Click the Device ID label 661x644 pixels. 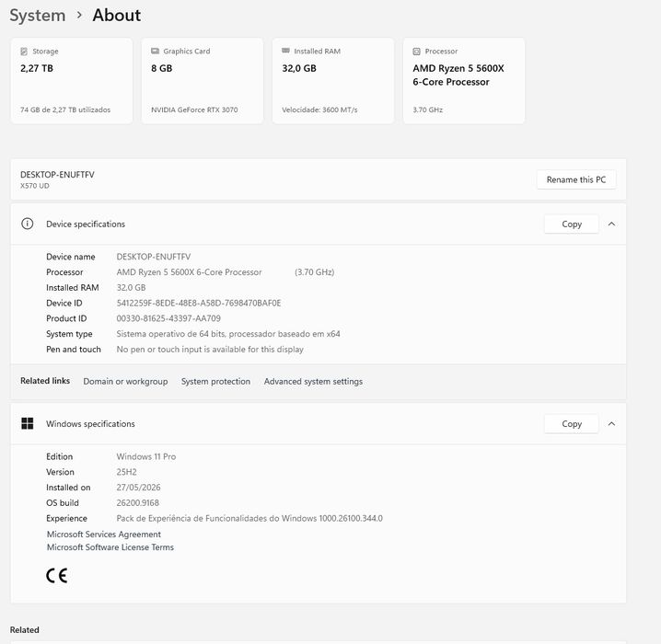pyautogui.click(x=64, y=303)
